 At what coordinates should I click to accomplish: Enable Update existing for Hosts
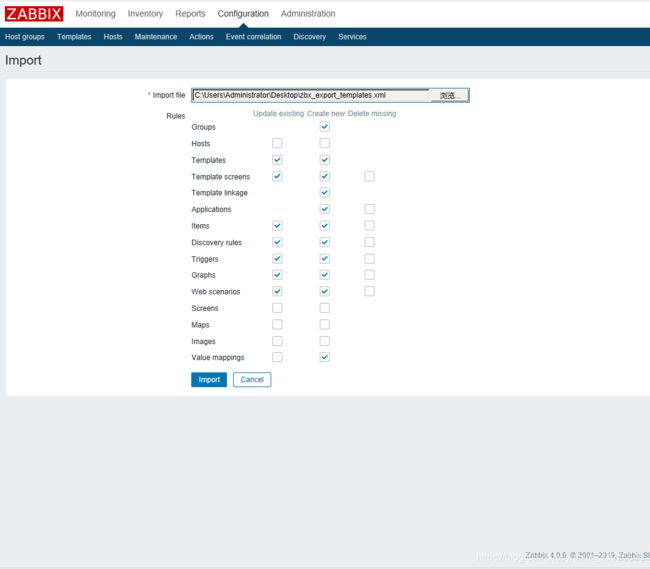point(277,144)
